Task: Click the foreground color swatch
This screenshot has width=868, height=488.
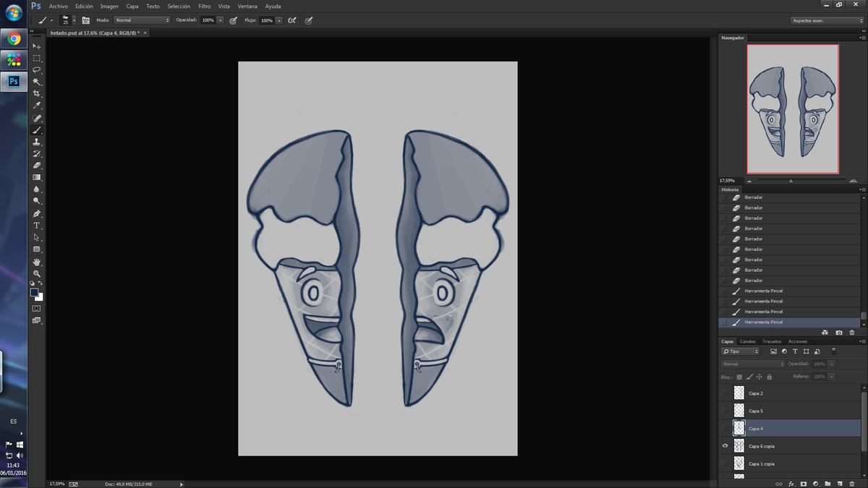Action: click(x=34, y=293)
